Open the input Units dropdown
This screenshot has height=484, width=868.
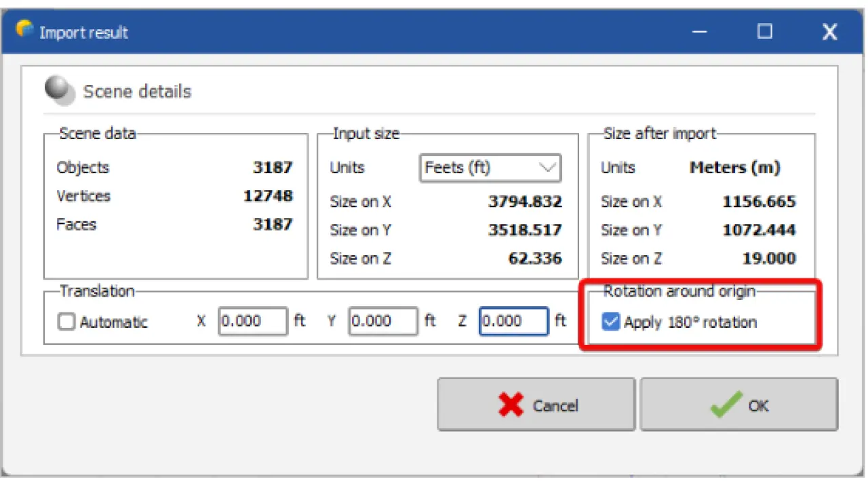pos(490,168)
